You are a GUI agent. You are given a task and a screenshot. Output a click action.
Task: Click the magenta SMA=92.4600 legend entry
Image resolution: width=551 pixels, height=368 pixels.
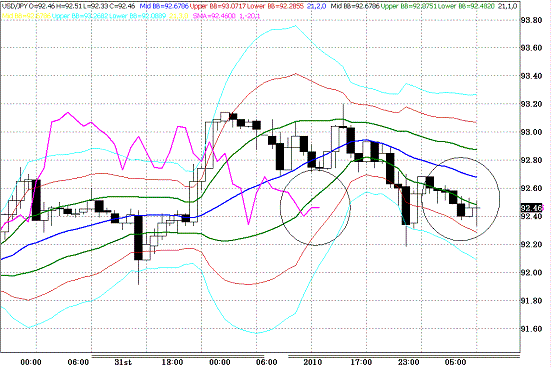(214, 15)
